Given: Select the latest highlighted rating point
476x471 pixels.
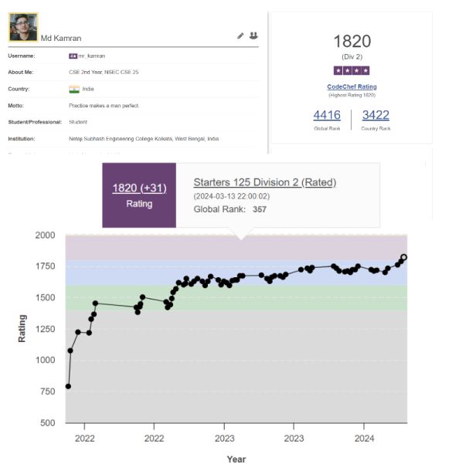Looking at the screenshot, I should point(403,257).
